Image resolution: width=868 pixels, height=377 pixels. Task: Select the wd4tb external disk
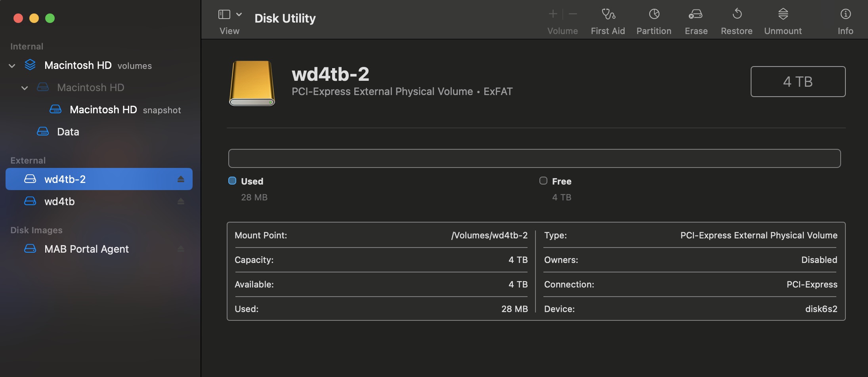coord(59,202)
